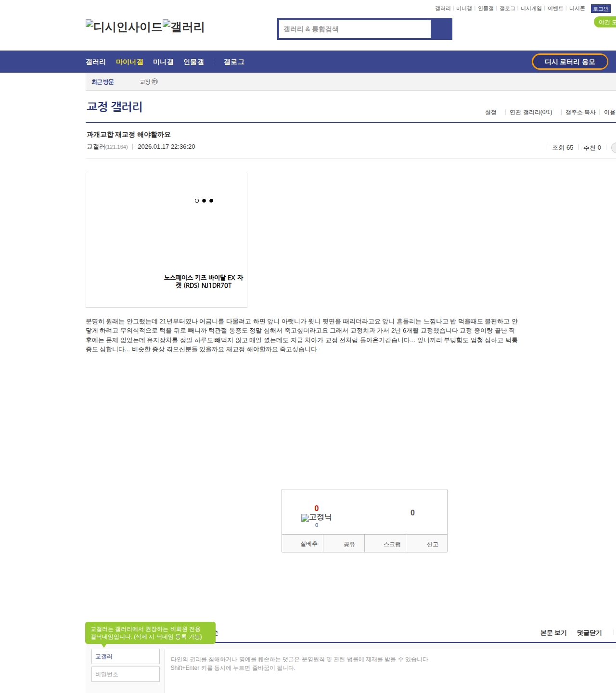Screen dimensions: 616x693
Task: Click the 고정닉 image icon
Action: point(316,517)
